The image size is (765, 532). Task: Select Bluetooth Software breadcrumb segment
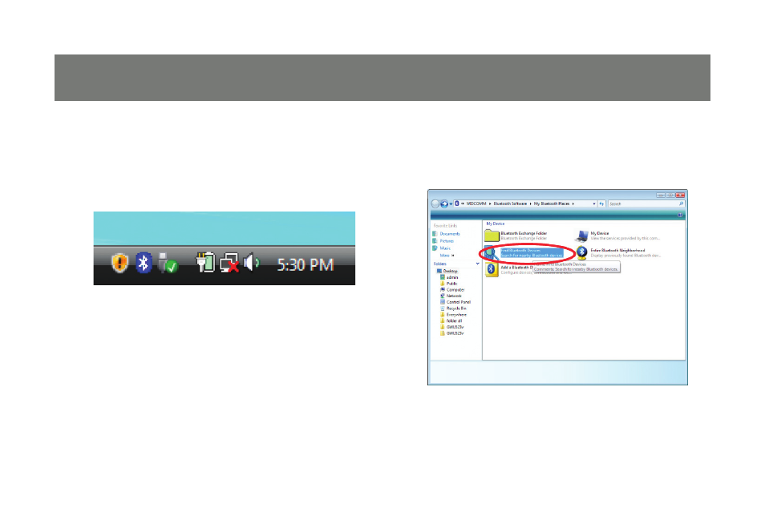pos(510,204)
